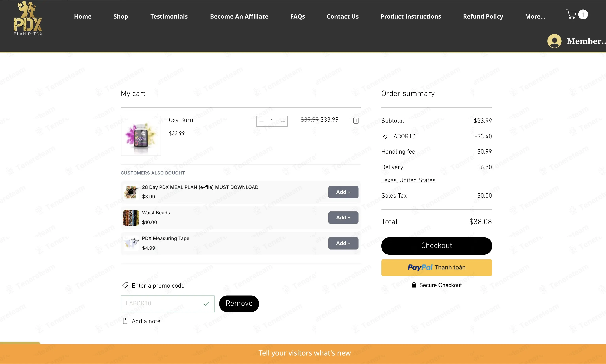Open Become An Affiliate page

[x=239, y=16]
